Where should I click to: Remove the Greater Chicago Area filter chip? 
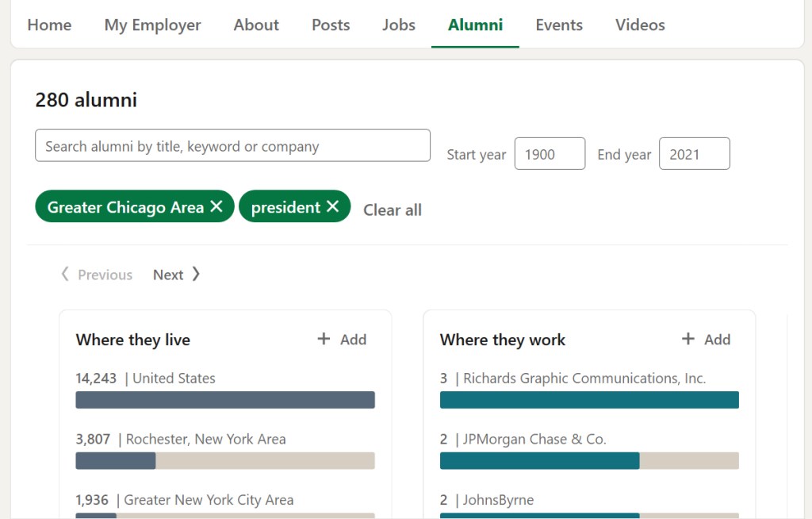[x=216, y=207]
